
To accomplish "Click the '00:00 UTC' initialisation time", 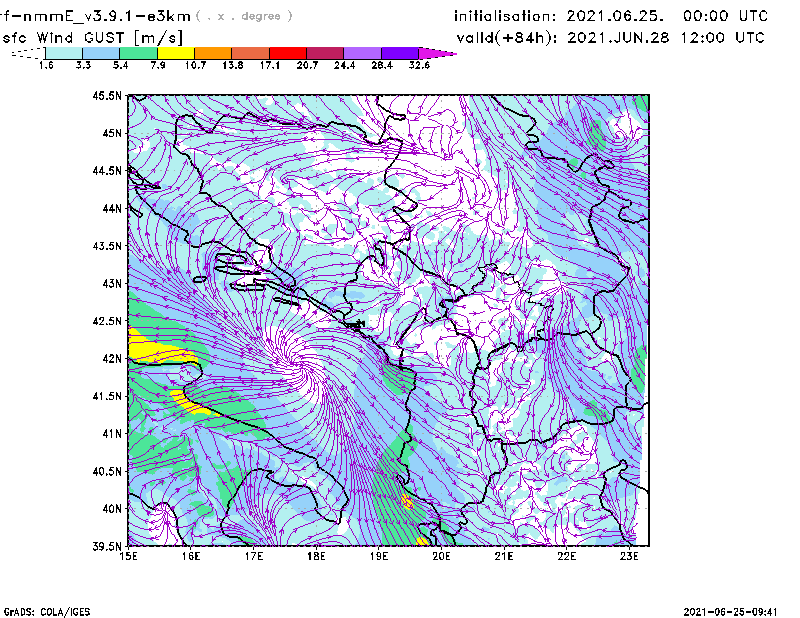I will tap(725, 16).
